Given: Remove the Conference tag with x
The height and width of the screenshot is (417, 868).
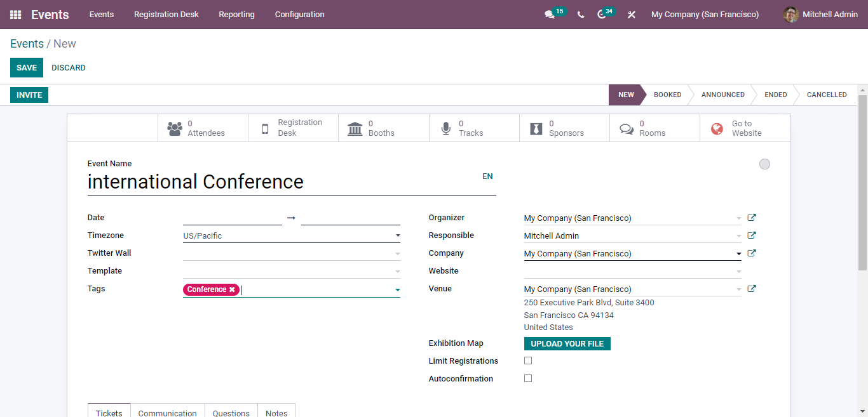Looking at the screenshot, I should click(x=232, y=289).
